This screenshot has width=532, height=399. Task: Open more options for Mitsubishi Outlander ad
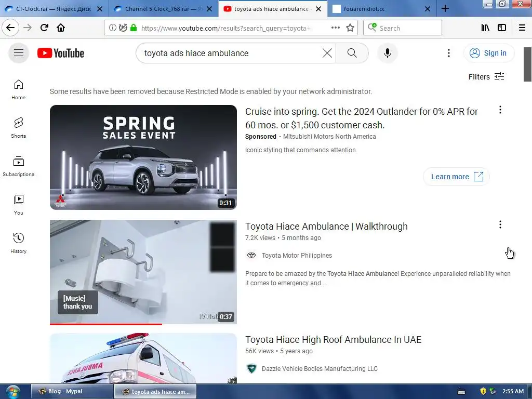(500, 110)
